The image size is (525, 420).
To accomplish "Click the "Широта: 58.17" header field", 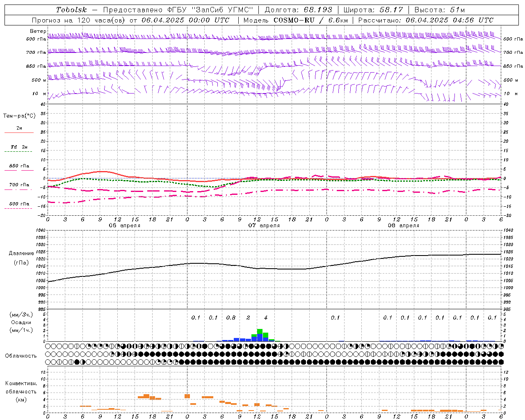I will point(373,10).
